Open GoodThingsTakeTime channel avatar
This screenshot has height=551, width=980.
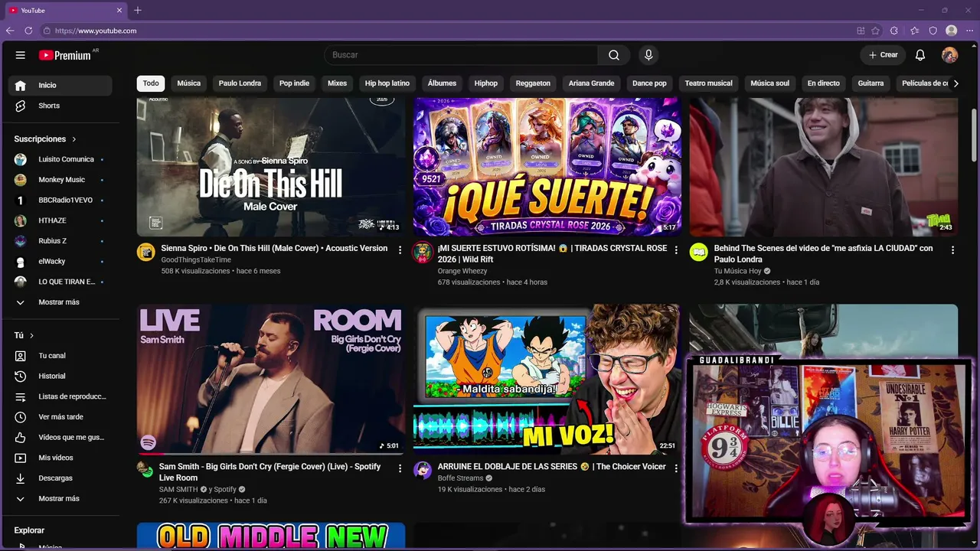145,252
